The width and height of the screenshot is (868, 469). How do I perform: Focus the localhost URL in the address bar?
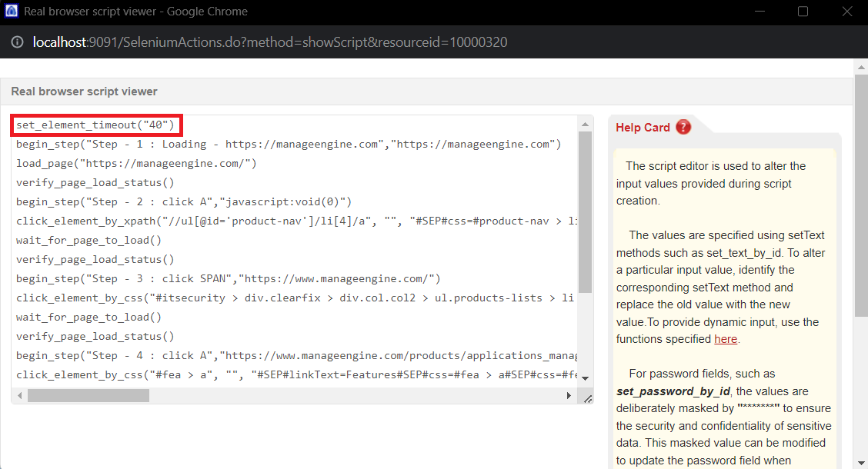(269, 42)
